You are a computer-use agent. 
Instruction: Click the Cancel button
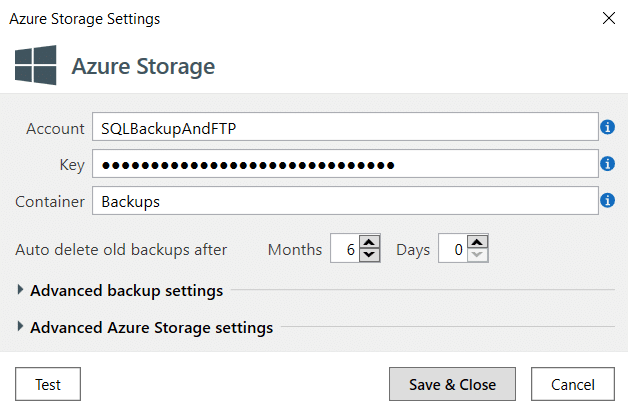pos(573,384)
